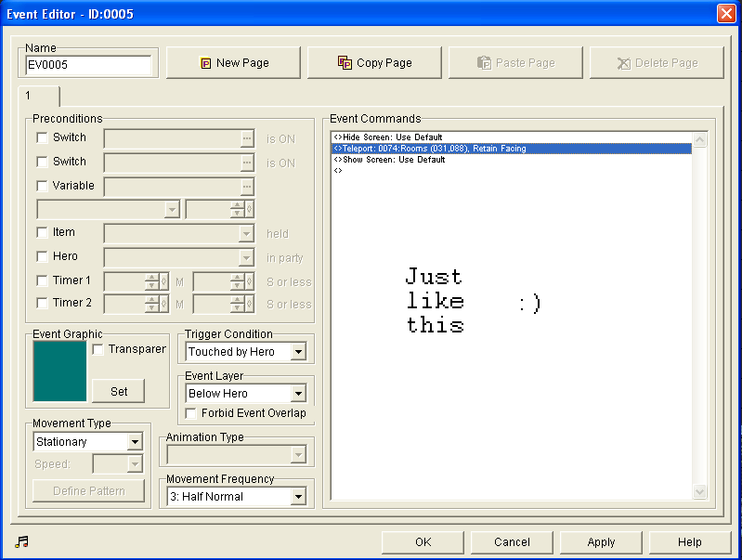
Task: Click the event commands scroll down arrow
Action: 700,492
